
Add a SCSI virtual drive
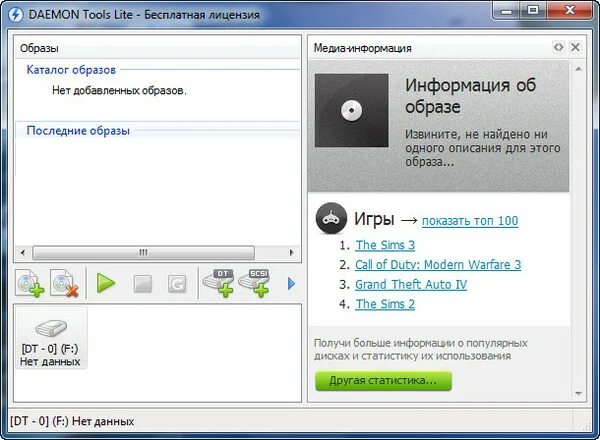coord(254,283)
